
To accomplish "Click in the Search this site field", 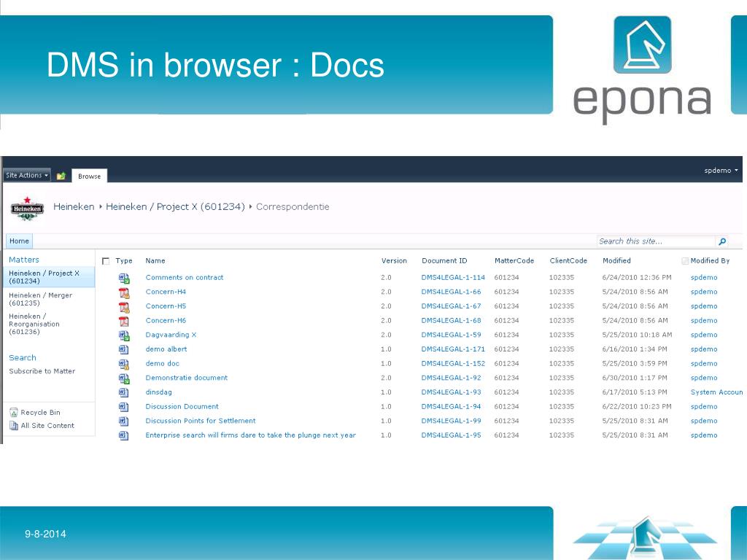I will pyautogui.click(x=656, y=241).
